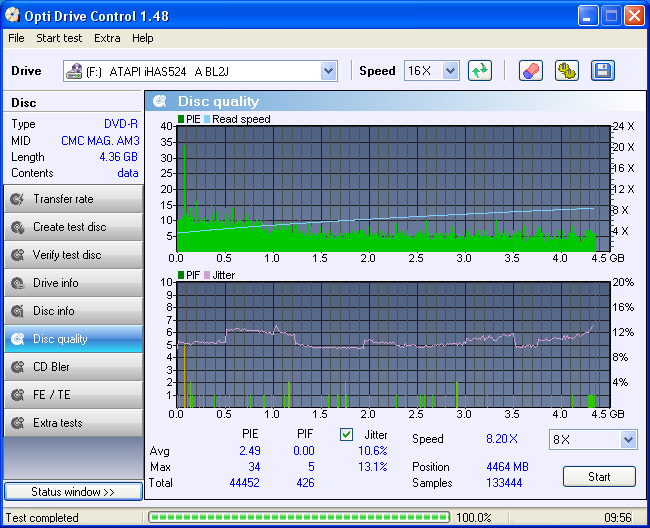Click the blue Read speed legend swatch
This screenshot has height=528, width=650.
[x=207, y=119]
